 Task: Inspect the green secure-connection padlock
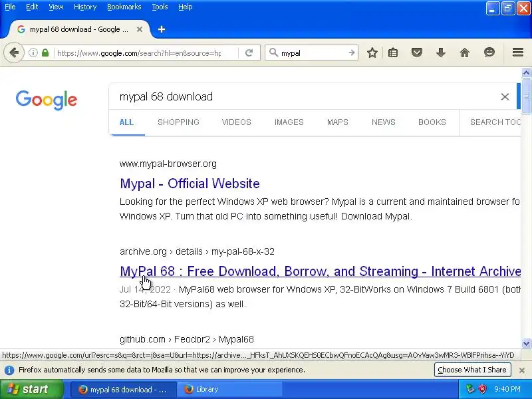[45, 53]
